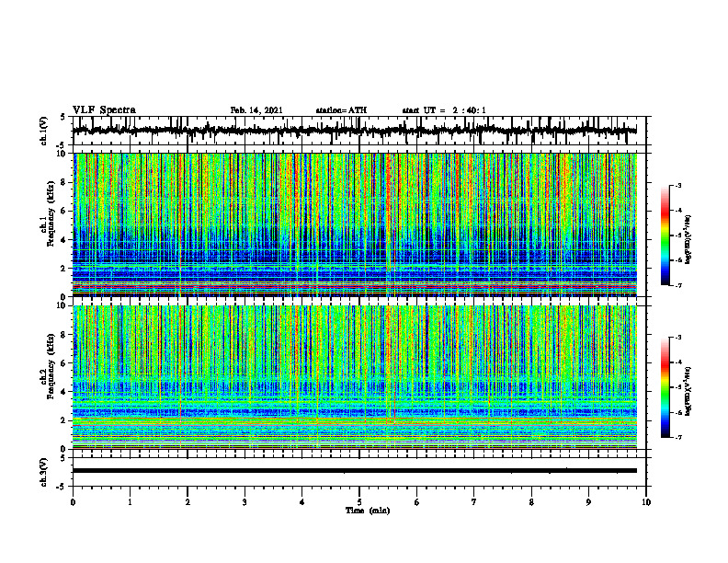
Task: Click the time axis tick label "5"
Action: [359, 502]
